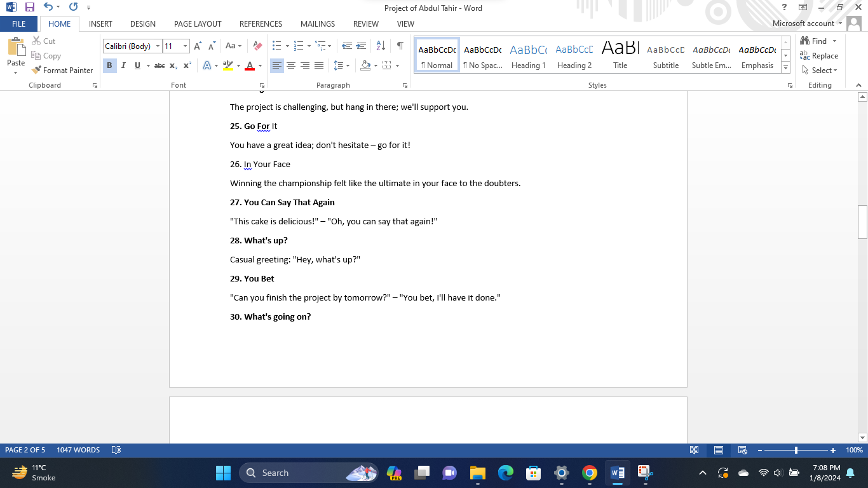Screen dimensions: 868x488
Task: Increase the paragraph indent
Action: [x=361, y=46]
